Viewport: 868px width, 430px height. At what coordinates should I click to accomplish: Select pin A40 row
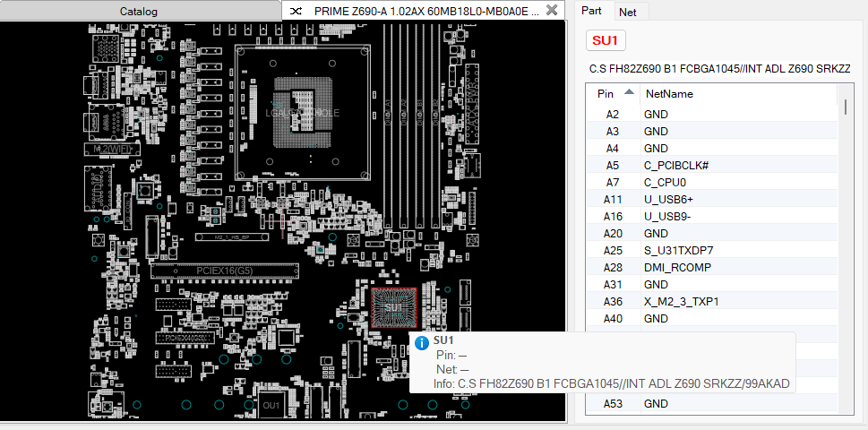712,319
